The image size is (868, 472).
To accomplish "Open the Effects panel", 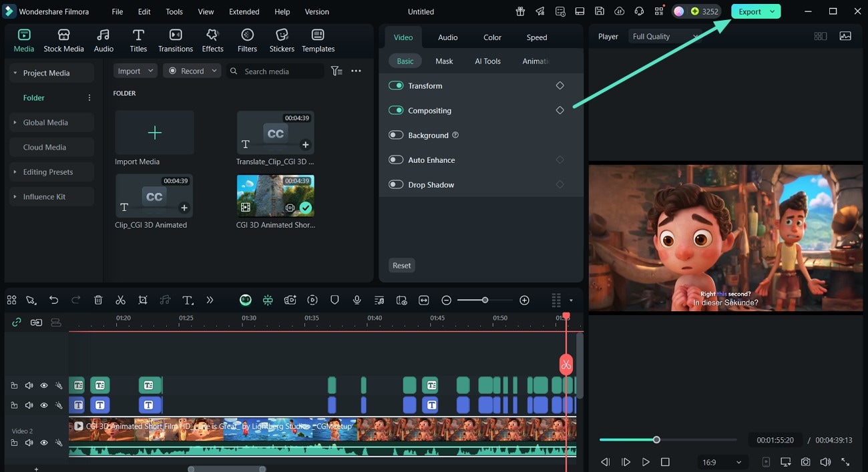I will (x=212, y=41).
